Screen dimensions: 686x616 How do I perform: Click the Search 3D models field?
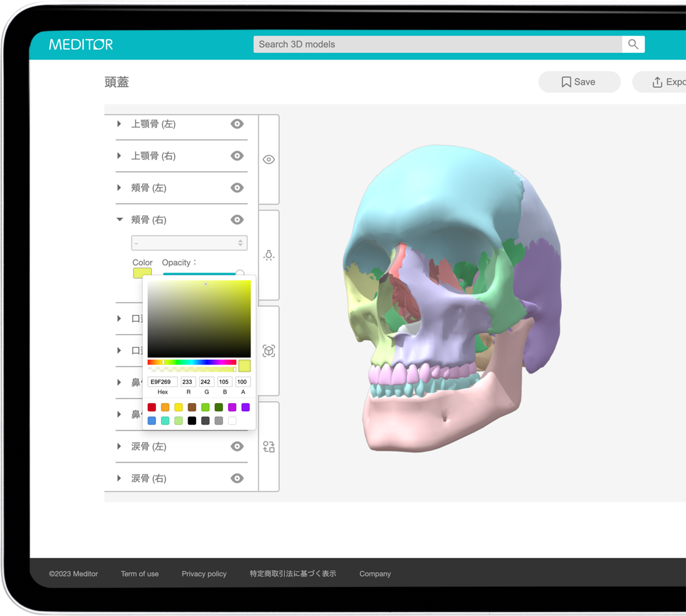[437, 44]
